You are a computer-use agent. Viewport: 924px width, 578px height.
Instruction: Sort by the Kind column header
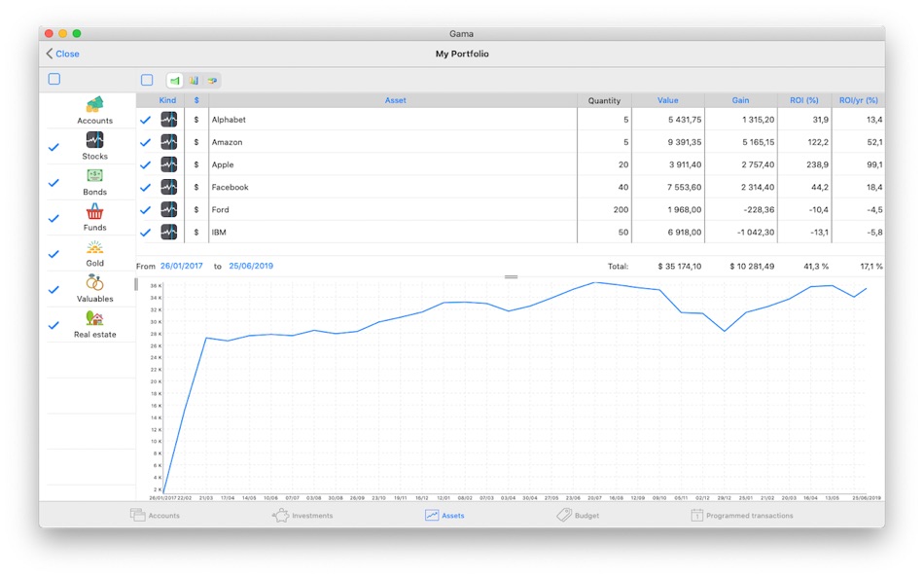[x=167, y=100]
